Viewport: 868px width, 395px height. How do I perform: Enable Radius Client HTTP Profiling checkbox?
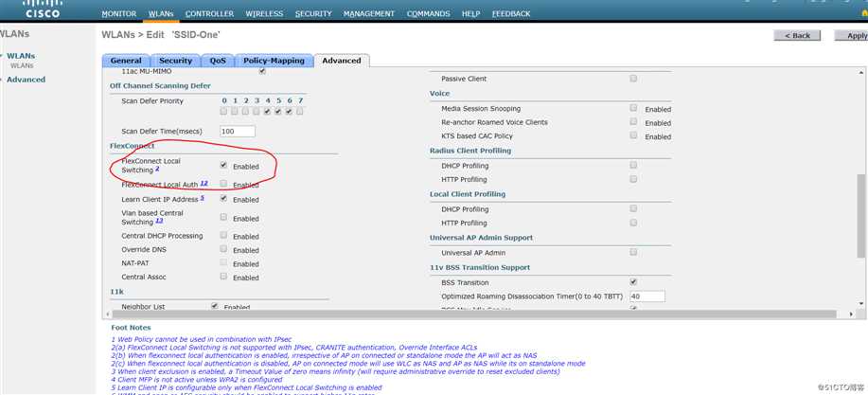[x=633, y=179]
